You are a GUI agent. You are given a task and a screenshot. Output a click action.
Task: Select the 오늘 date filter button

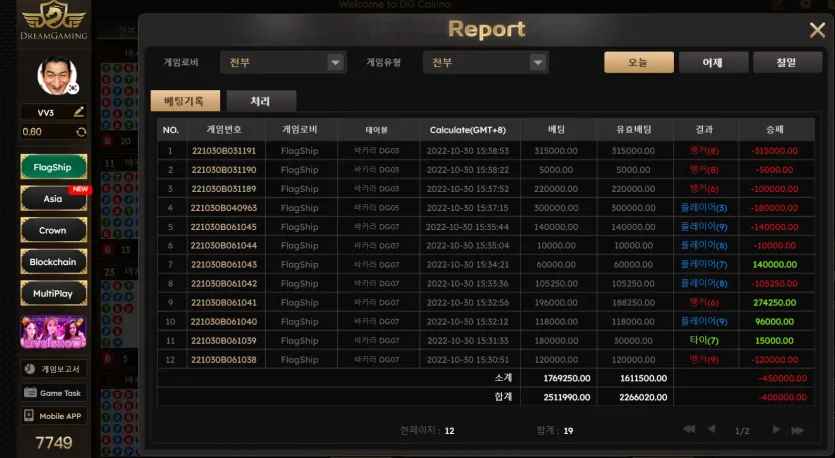pyautogui.click(x=638, y=62)
